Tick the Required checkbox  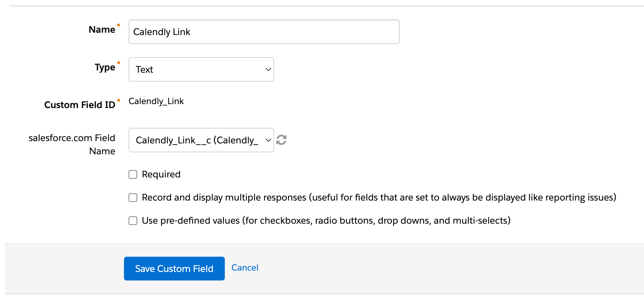(x=133, y=174)
